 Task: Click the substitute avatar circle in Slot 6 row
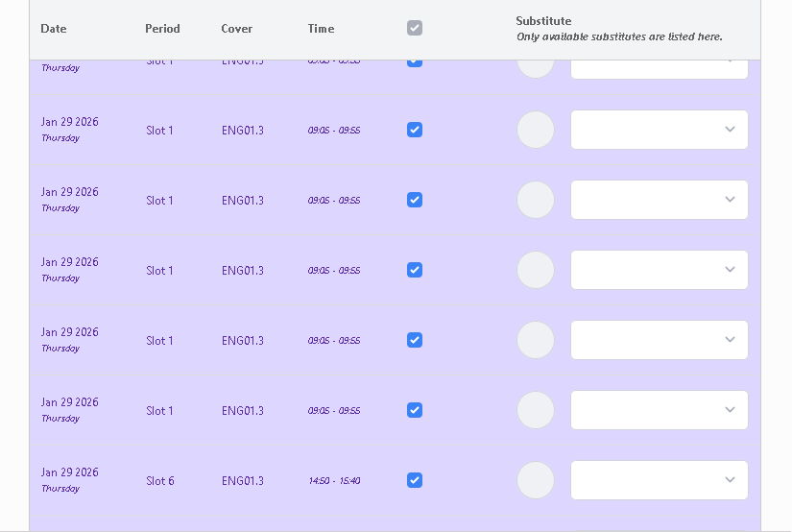[x=536, y=480]
